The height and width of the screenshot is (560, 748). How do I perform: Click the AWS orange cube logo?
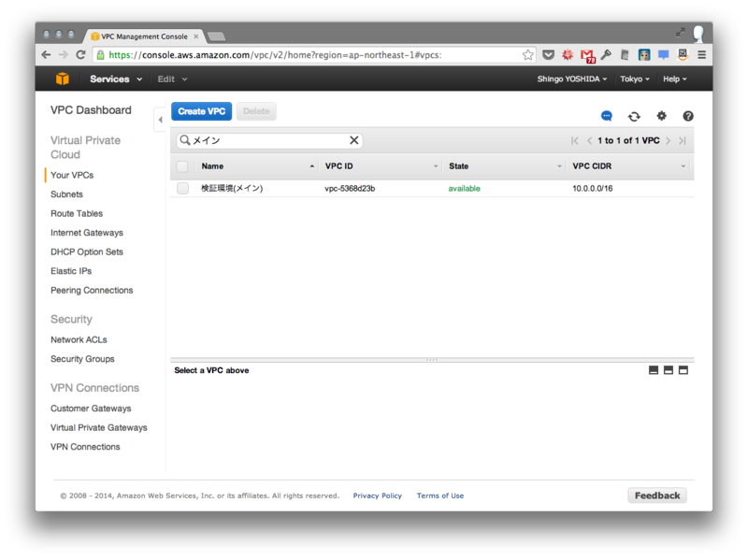pyautogui.click(x=63, y=79)
